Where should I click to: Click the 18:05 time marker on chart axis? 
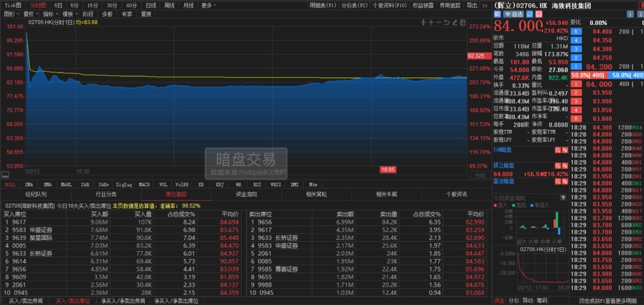point(388,170)
